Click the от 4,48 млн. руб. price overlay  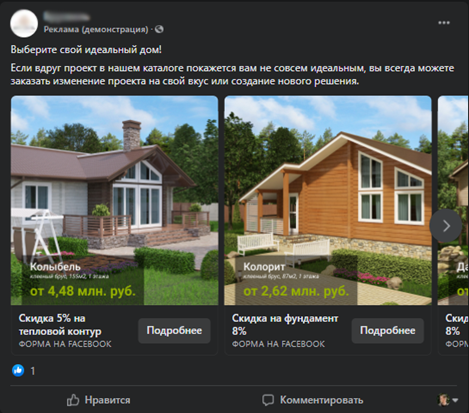[83, 291]
